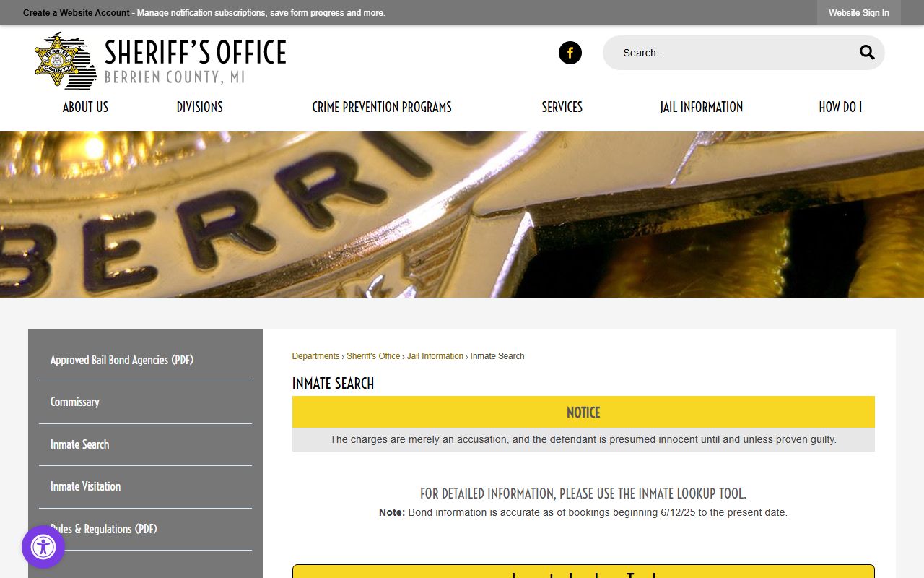
Task: Open the About Us menu
Action: pyautogui.click(x=85, y=107)
